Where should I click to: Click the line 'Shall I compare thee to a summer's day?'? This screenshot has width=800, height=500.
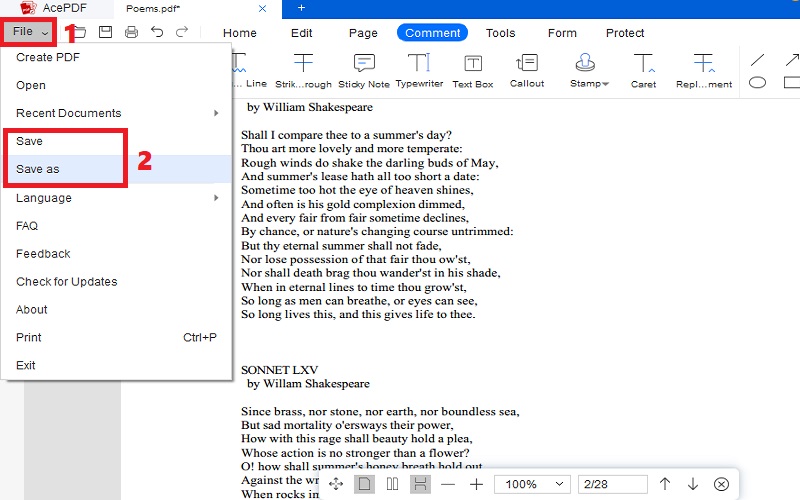[346, 135]
